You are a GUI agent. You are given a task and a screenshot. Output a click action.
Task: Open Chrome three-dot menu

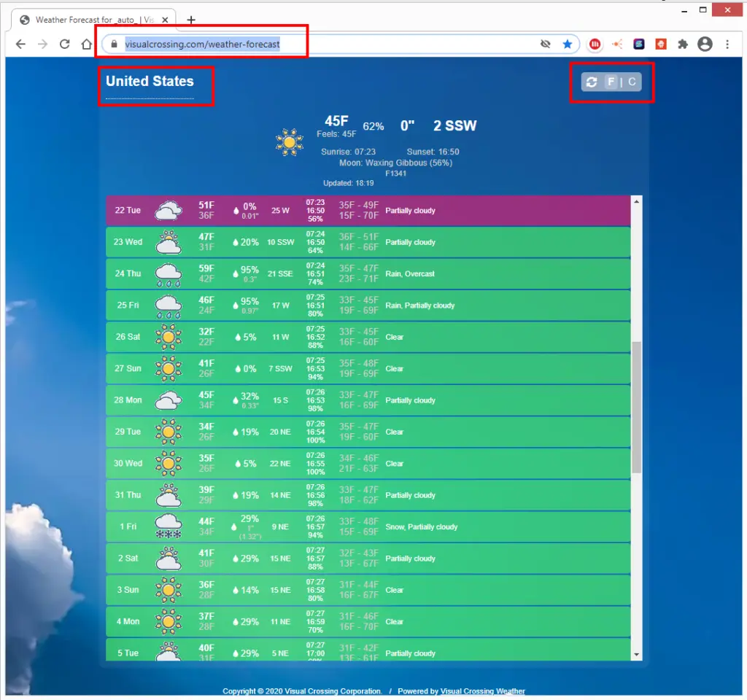pyautogui.click(x=727, y=44)
